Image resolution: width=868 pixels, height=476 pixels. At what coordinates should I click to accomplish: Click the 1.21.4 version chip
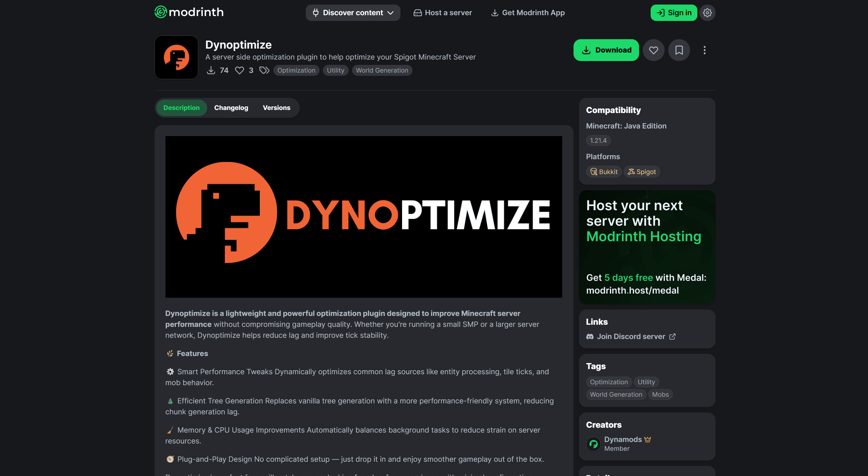pyautogui.click(x=598, y=140)
